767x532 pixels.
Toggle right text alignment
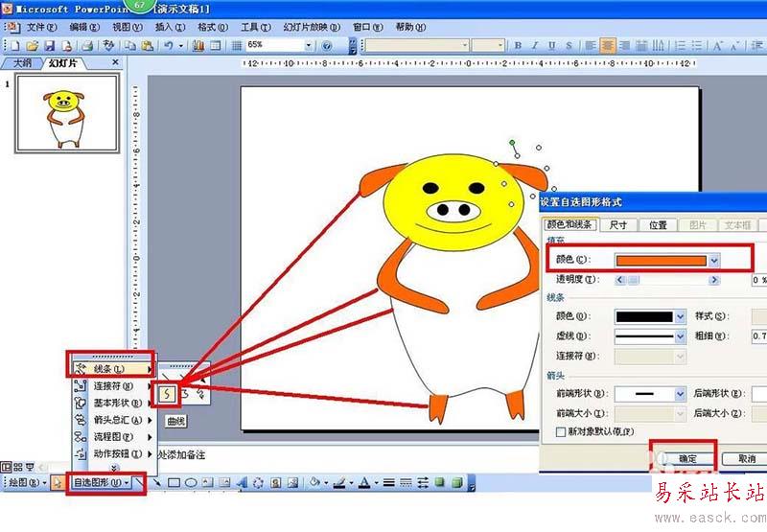[x=625, y=45]
